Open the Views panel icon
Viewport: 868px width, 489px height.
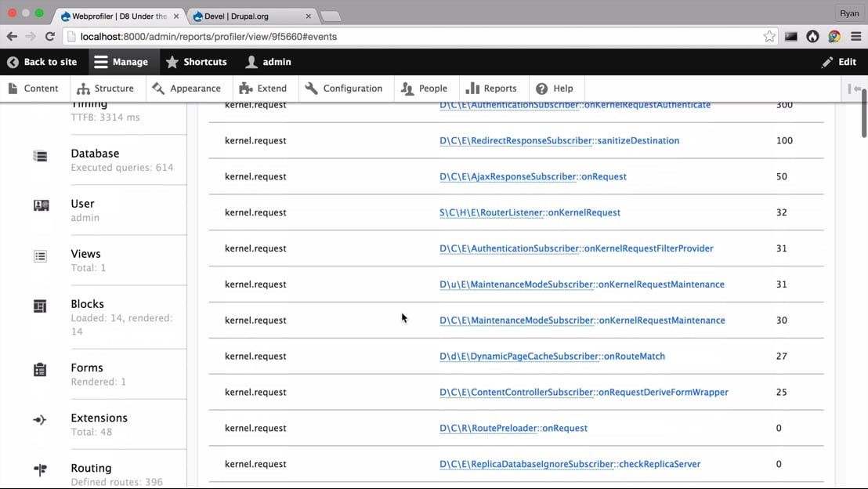(x=41, y=256)
